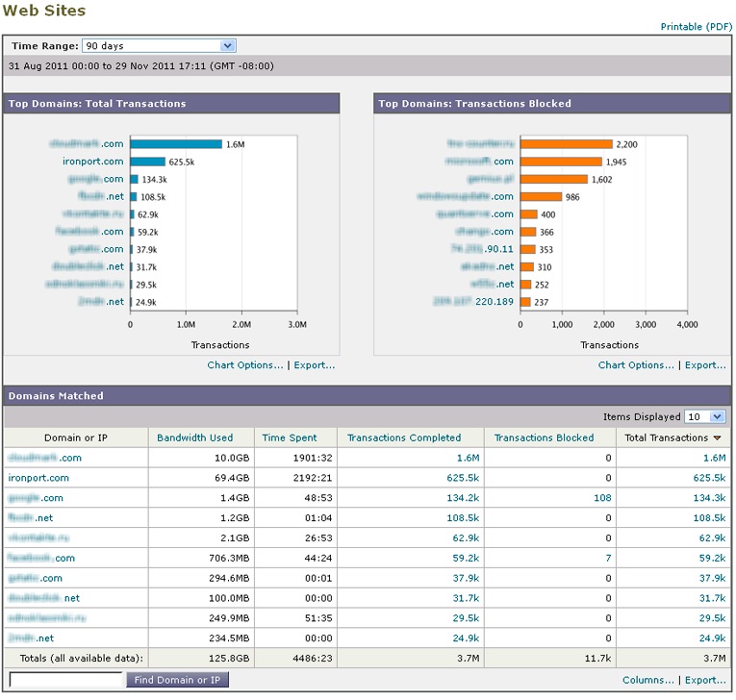Sort table by Bandwidth Used column

tap(194, 437)
